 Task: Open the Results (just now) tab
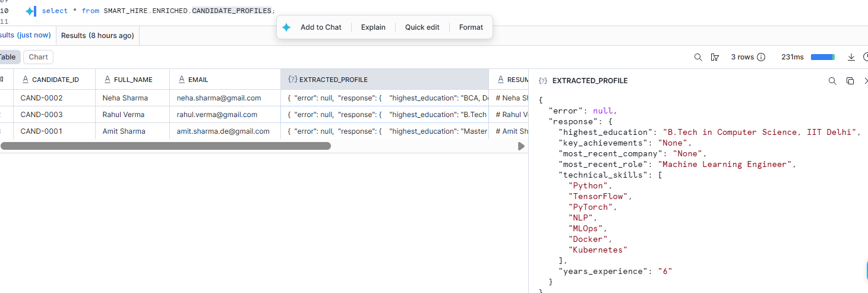click(x=25, y=36)
